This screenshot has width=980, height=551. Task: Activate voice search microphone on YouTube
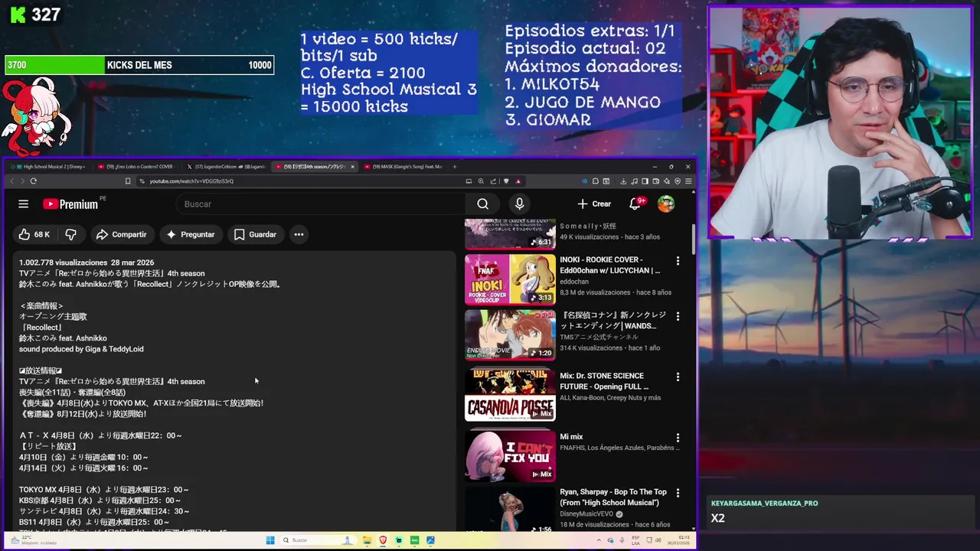(x=519, y=204)
